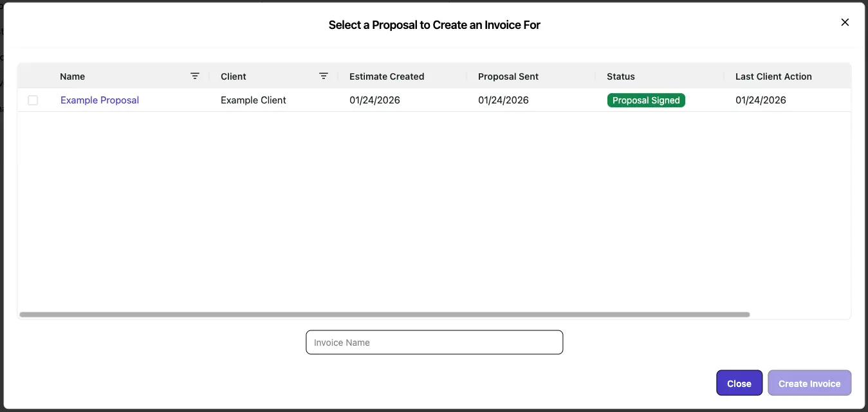
Task: Check the box next to Example Proposal
Action: [33, 100]
